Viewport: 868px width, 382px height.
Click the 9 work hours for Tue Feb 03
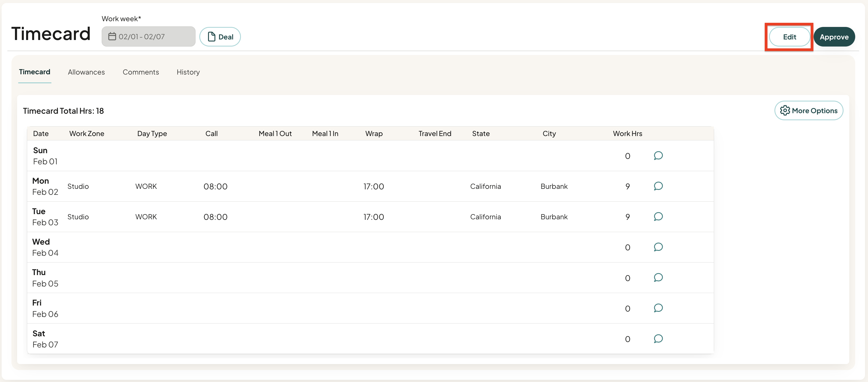(x=627, y=217)
